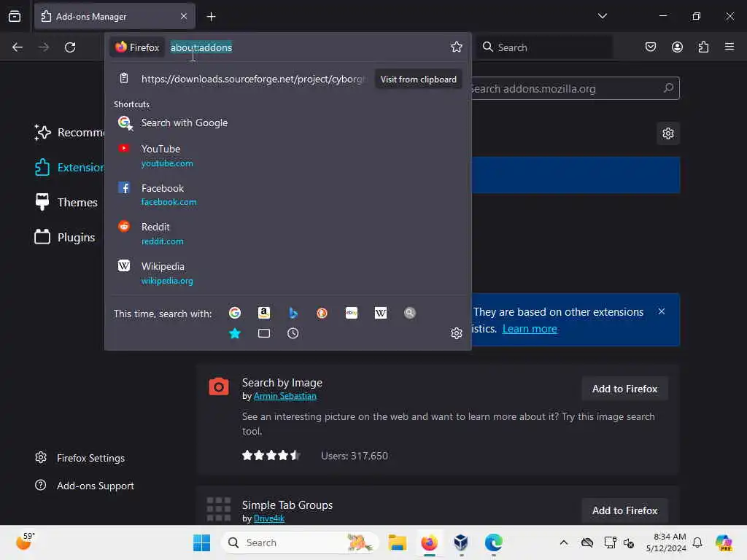Click the Simple Tab Groups icon
Viewport: 747px width, 560px height.
coord(219,508)
